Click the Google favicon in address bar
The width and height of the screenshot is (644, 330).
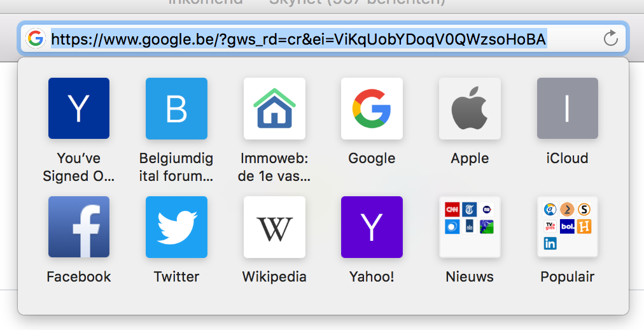coord(36,39)
